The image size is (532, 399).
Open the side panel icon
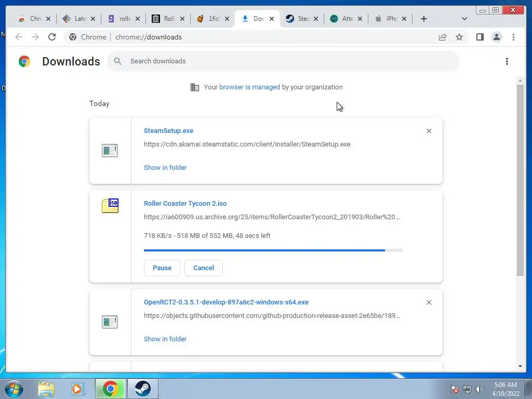[x=480, y=37]
